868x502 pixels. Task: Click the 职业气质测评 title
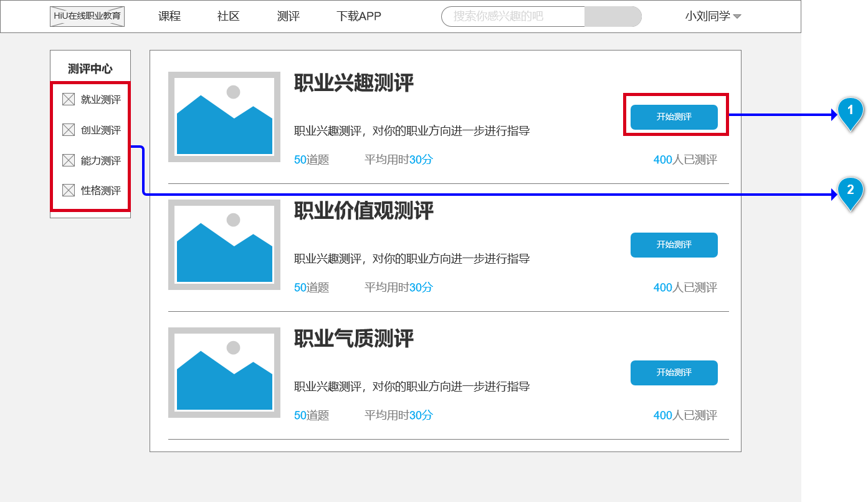354,339
